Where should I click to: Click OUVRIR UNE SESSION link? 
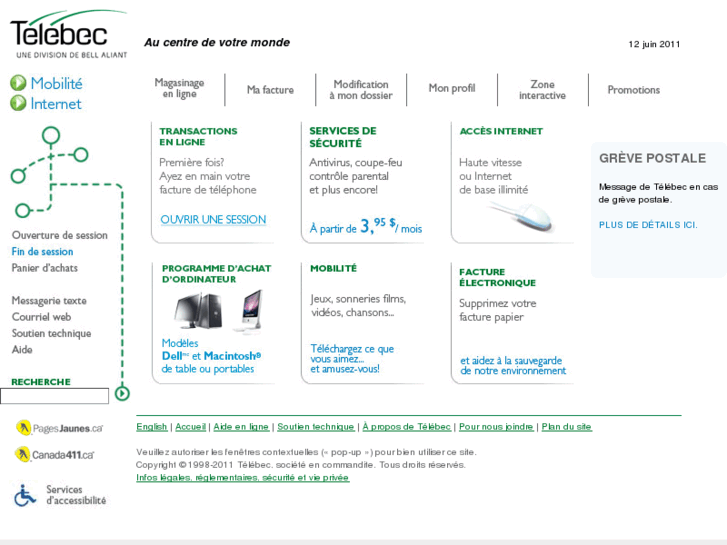click(x=213, y=219)
